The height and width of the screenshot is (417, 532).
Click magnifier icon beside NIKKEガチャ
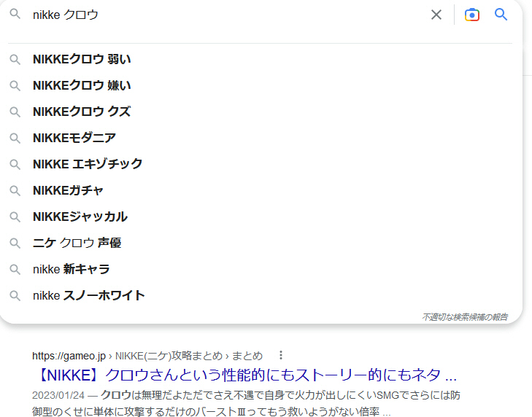click(15, 190)
